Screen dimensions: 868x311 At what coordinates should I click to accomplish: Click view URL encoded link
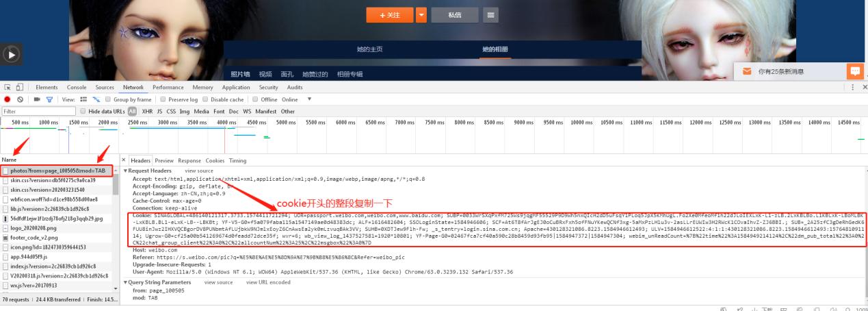coord(268,282)
